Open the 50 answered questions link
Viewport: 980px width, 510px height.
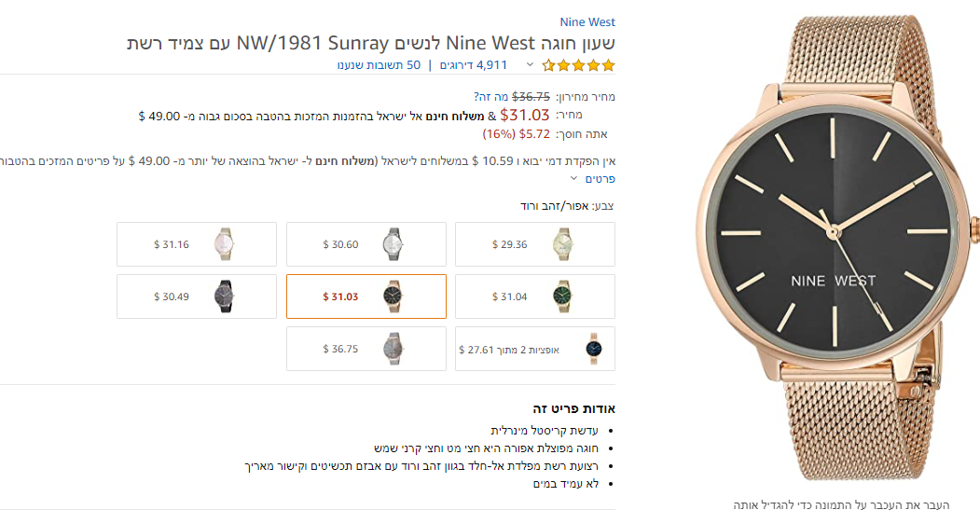coord(379,65)
